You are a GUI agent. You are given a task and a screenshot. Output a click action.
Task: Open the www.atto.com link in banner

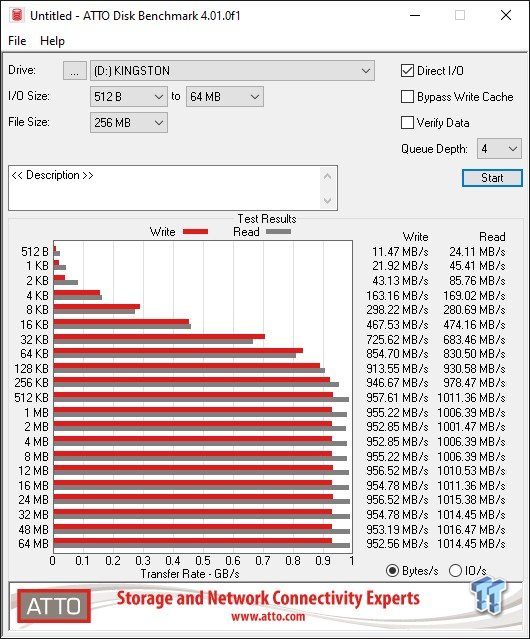coord(268,616)
